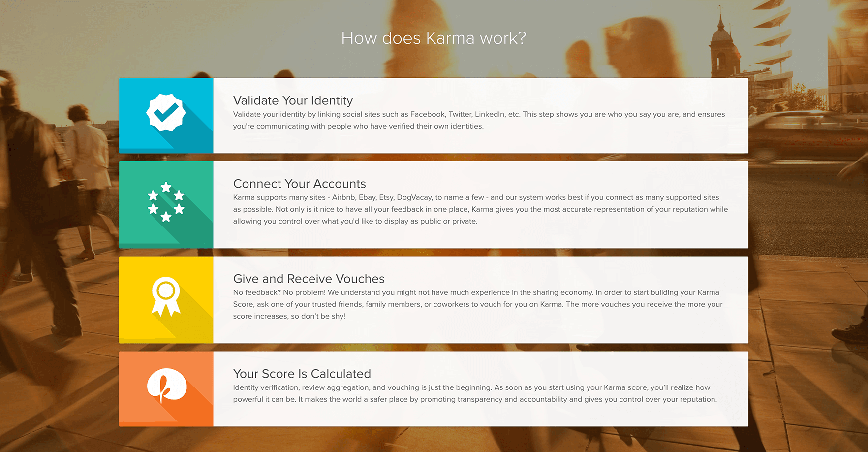868x452 pixels.
Task: Open the Connect Your Accounts heading
Action: (x=299, y=184)
